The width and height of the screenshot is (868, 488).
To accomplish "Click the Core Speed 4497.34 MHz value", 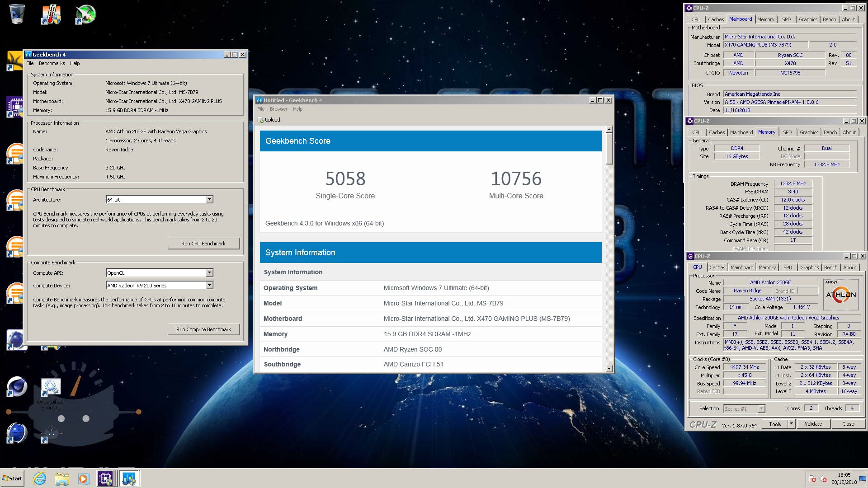I will click(744, 367).
